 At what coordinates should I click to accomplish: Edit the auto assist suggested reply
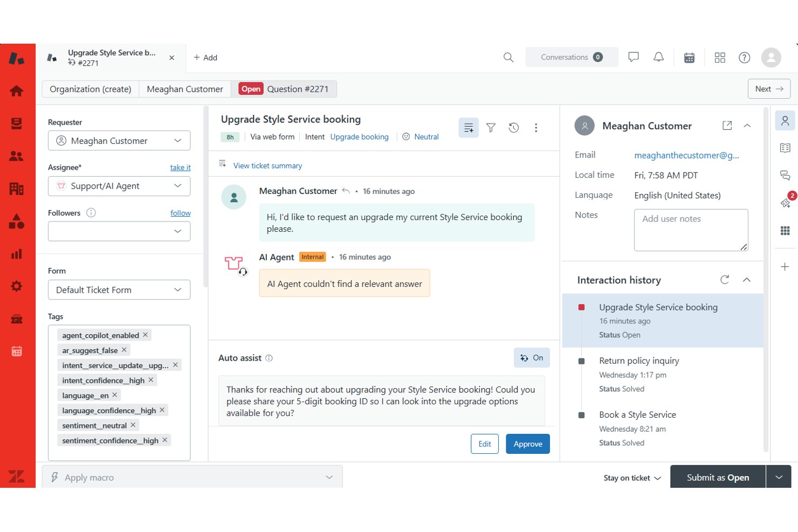click(x=485, y=444)
